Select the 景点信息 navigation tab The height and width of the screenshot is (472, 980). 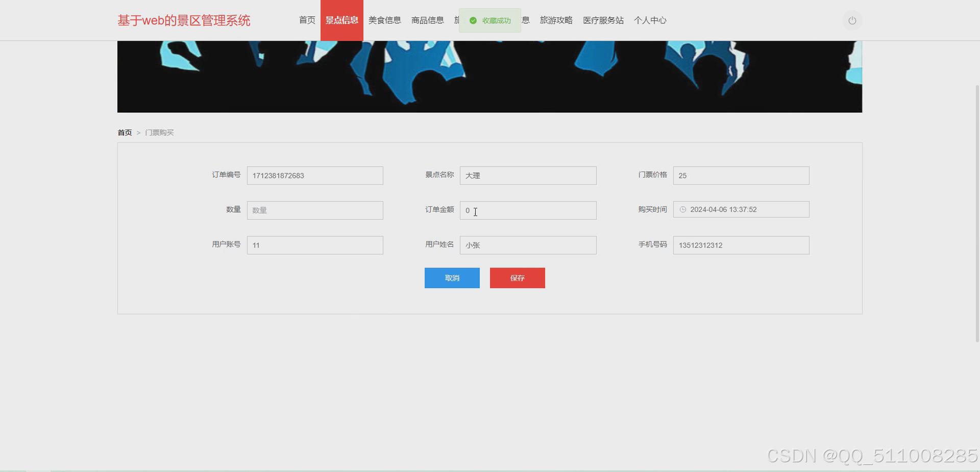342,20
